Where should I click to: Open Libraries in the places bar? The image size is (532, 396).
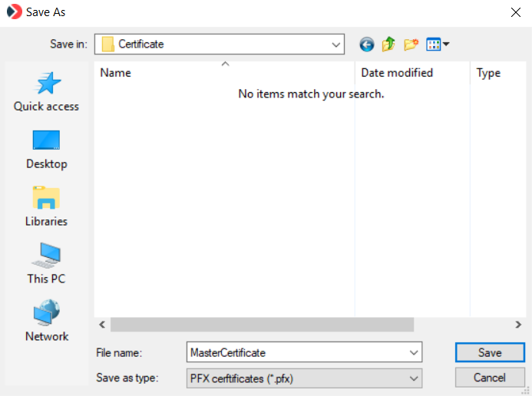pos(46,207)
